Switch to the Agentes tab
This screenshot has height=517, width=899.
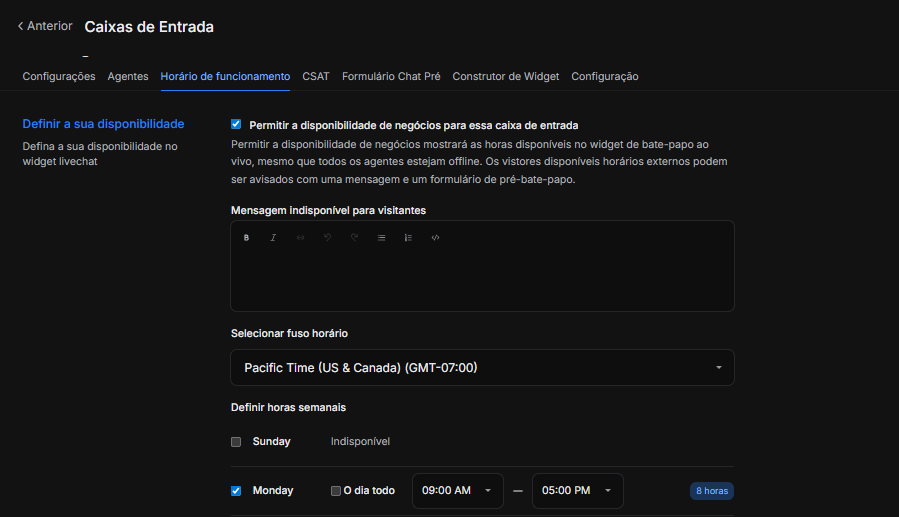(128, 77)
